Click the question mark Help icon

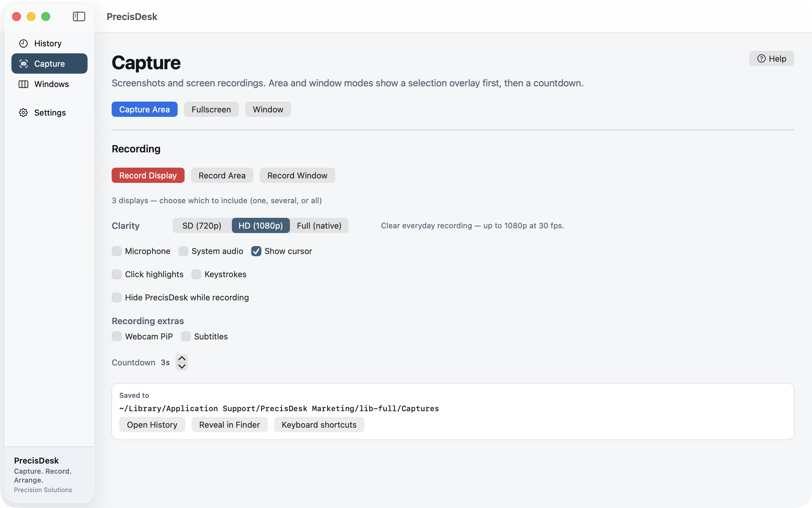tap(761, 58)
